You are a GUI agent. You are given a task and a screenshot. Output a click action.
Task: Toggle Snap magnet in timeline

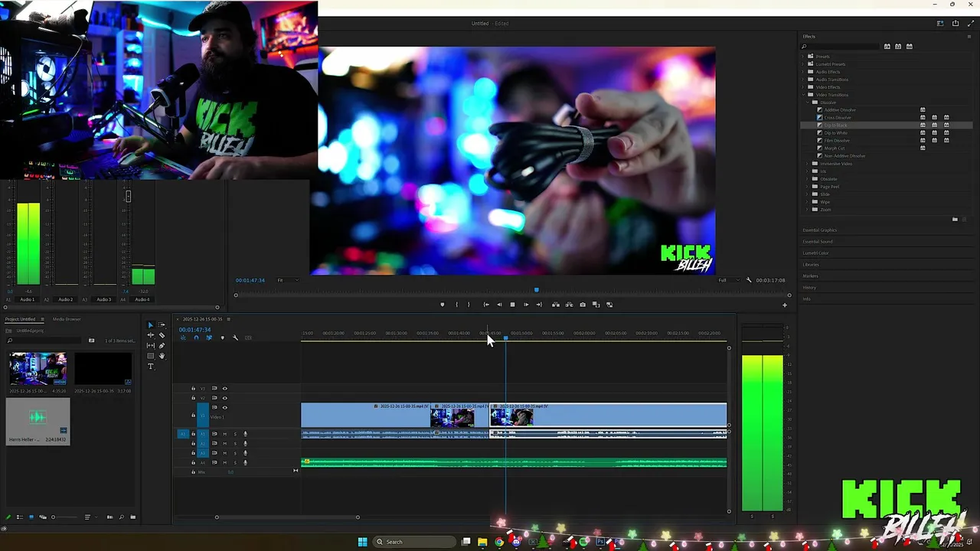point(196,337)
